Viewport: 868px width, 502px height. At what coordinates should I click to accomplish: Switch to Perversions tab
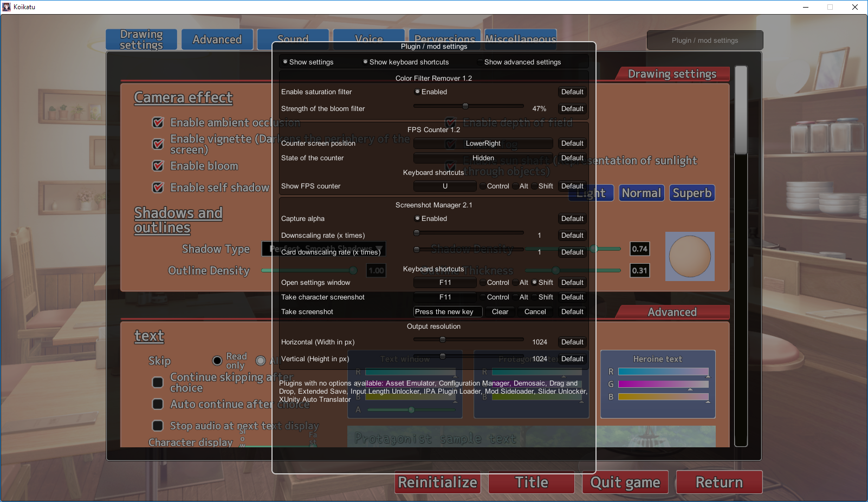(x=445, y=40)
